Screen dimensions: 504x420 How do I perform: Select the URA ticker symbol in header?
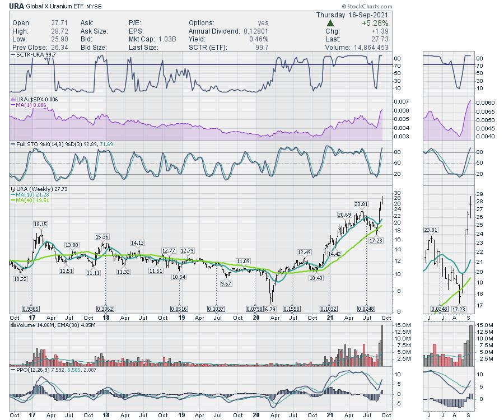tap(15, 5)
